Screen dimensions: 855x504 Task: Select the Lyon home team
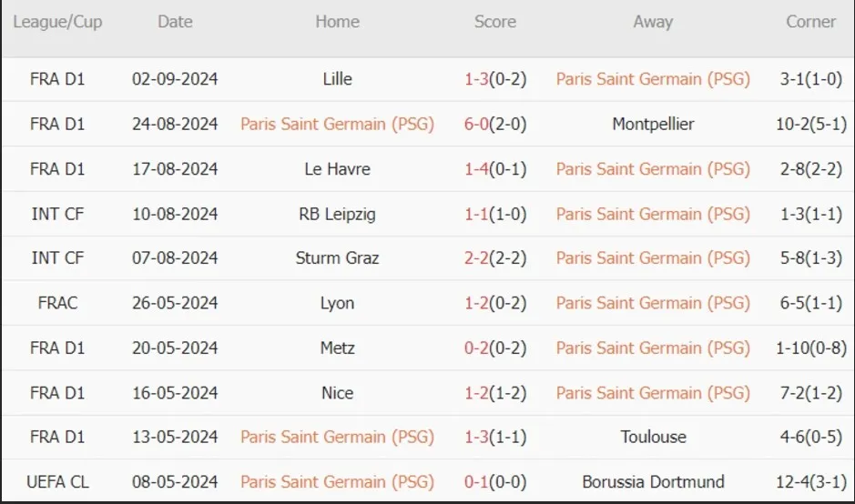point(337,303)
